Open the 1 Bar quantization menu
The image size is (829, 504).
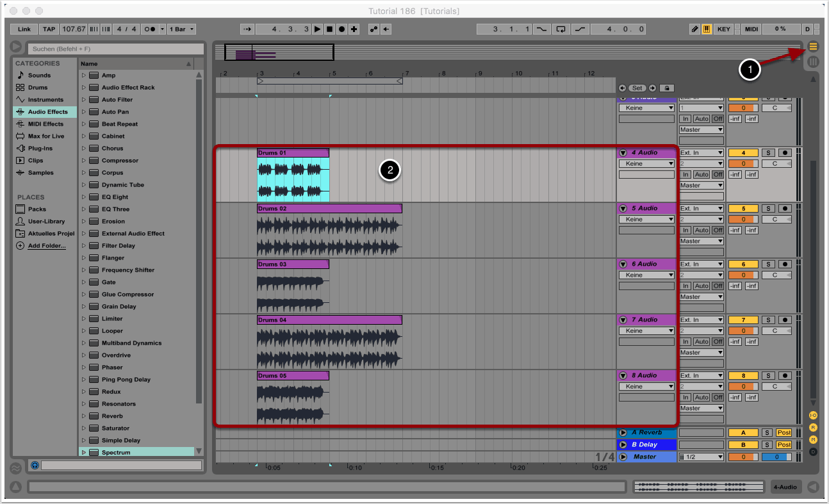(x=181, y=29)
